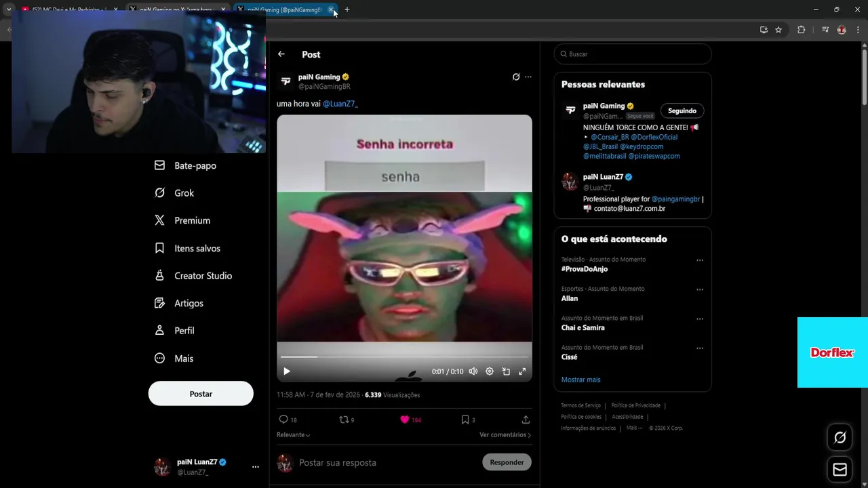Open Acessibilidade footer link
This screenshot has height=488, width=868.
(x=627, y=417)
